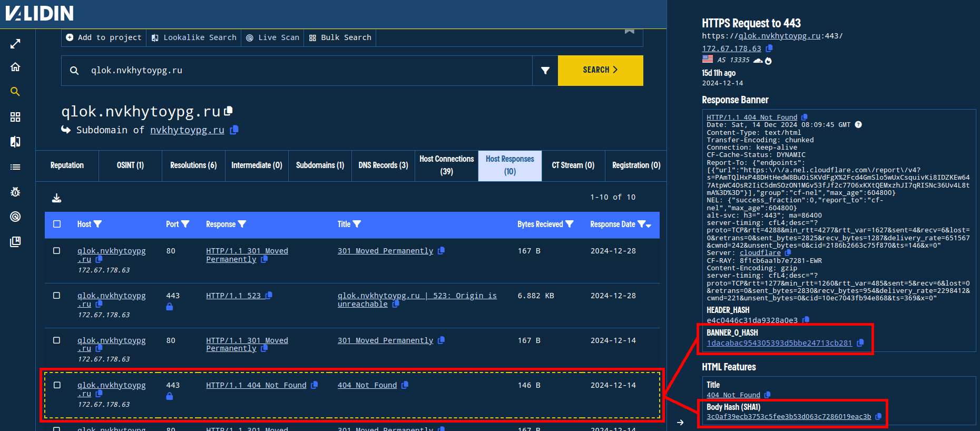Copy the BANNER_0_HASH value

click(860, 343)
